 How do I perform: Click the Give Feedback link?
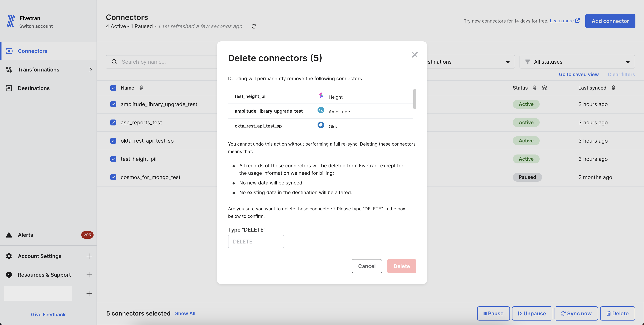click(x=48, y=315)
